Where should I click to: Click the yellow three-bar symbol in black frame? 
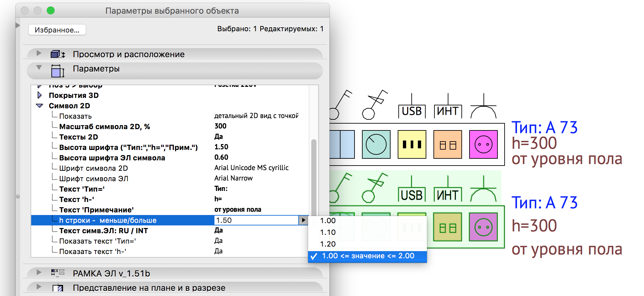click(x=412, y=144)
